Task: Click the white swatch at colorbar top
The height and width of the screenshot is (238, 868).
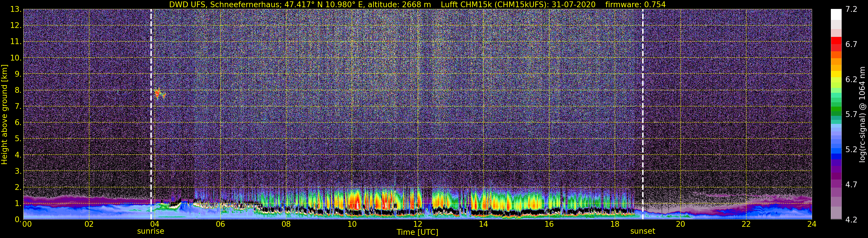Action: click(836, 14)
